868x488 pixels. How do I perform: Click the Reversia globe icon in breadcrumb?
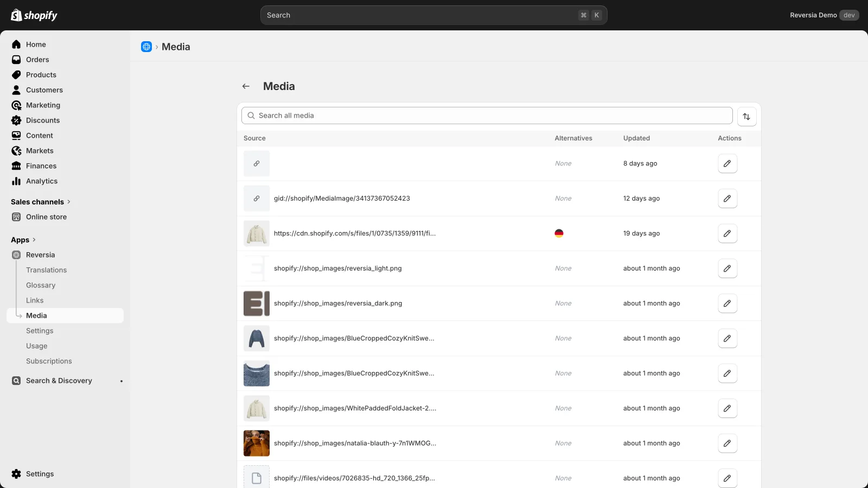click(x=146, y=47)
